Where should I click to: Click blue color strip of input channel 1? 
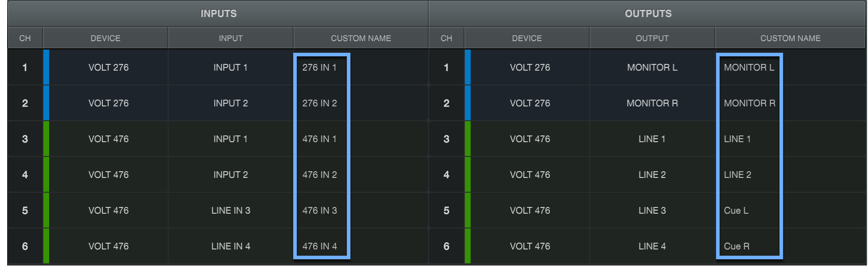point(46,67)
